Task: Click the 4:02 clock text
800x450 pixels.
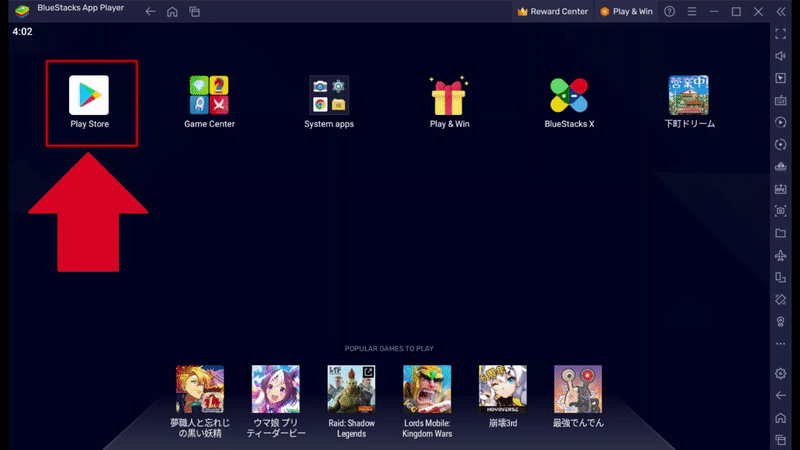Action: click(22, 32)
